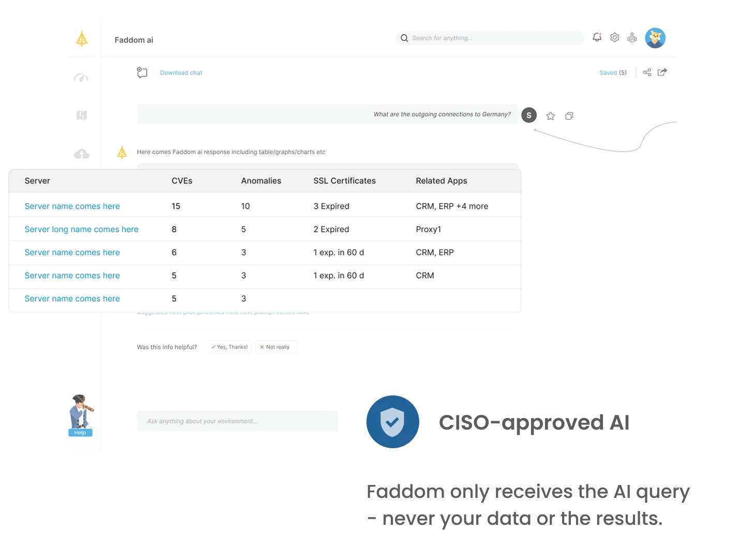Open the server link related to CRM, ERP

pos(72,253)
